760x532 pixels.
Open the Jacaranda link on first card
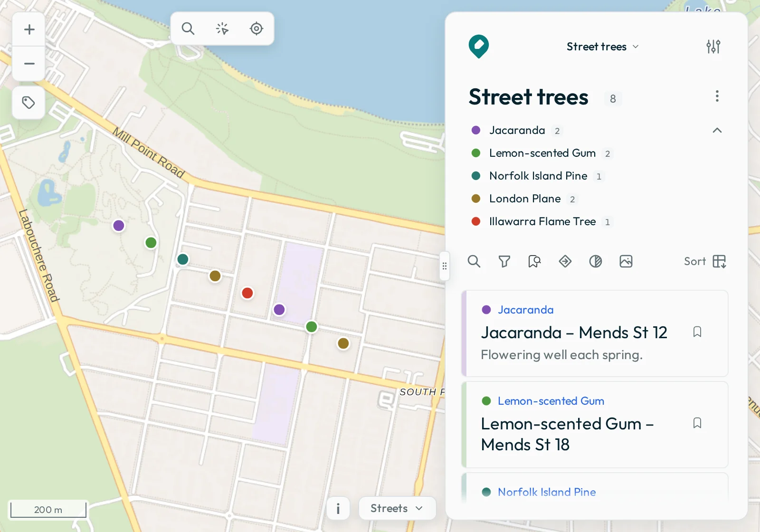pyautogui.click(x=525, y=310)
